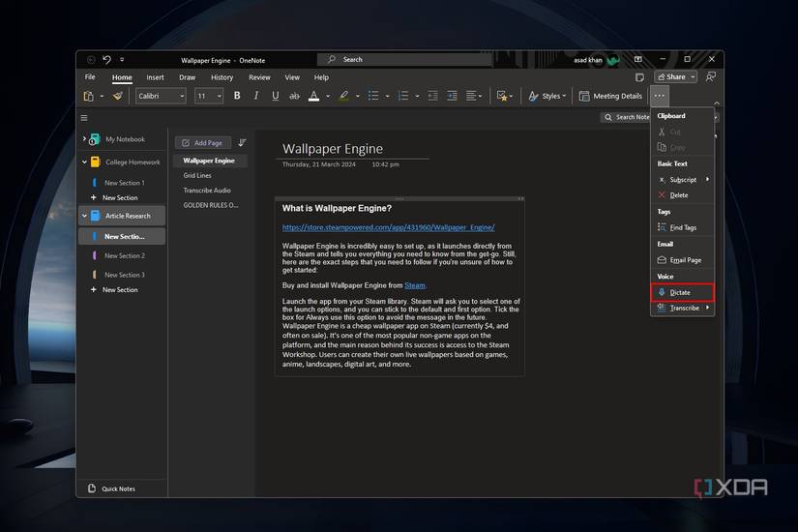Click the Paste clipboard icon
Screen dimensions: 798x532
[x=89, y=96]
